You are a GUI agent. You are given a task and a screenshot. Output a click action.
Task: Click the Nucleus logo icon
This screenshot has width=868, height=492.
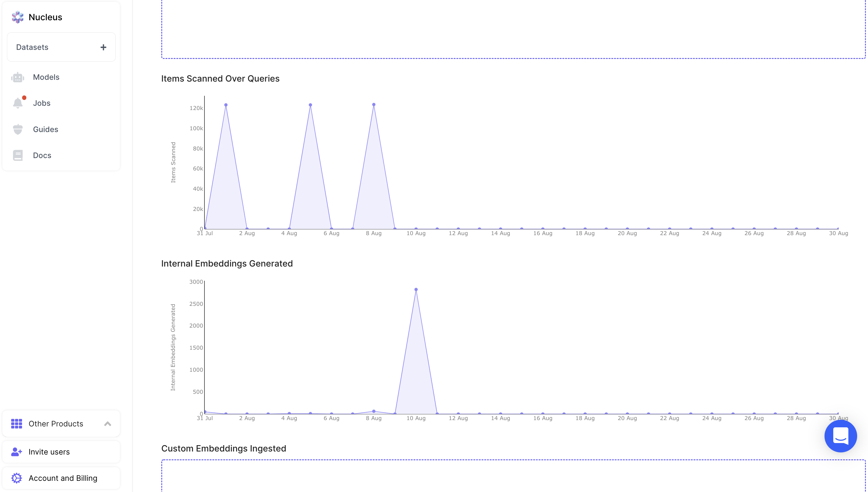pyautogui.click(x=18, y=17)
